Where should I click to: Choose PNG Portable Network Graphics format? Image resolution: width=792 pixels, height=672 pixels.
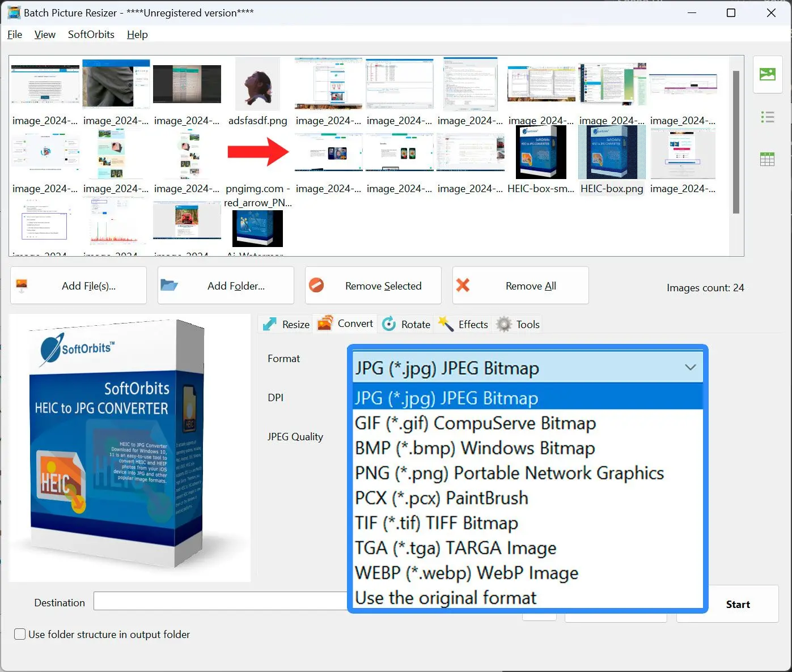(x=528, y=473)
